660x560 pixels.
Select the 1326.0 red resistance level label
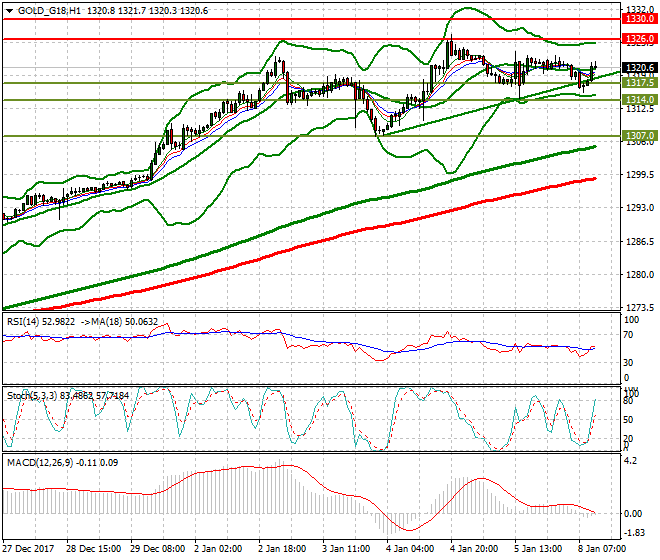(639, 39)
